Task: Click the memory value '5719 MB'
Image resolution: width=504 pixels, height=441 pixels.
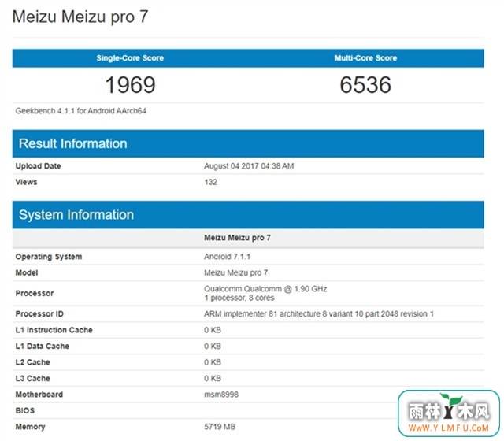Action: coord(220,427)
